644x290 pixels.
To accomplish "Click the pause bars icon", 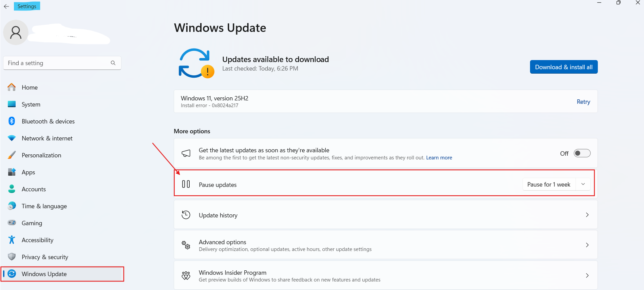I will (x=186, y=184).
